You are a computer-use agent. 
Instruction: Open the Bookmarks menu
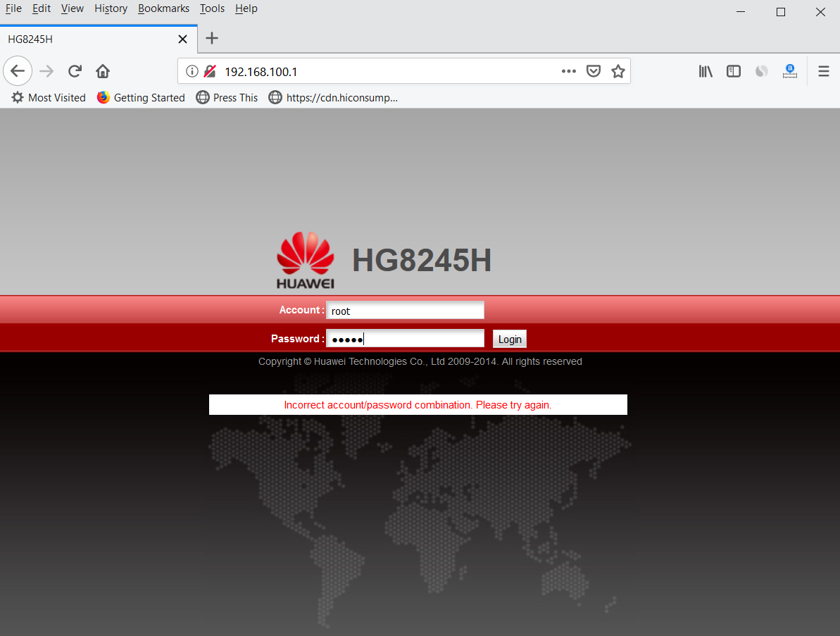[163, 8]
